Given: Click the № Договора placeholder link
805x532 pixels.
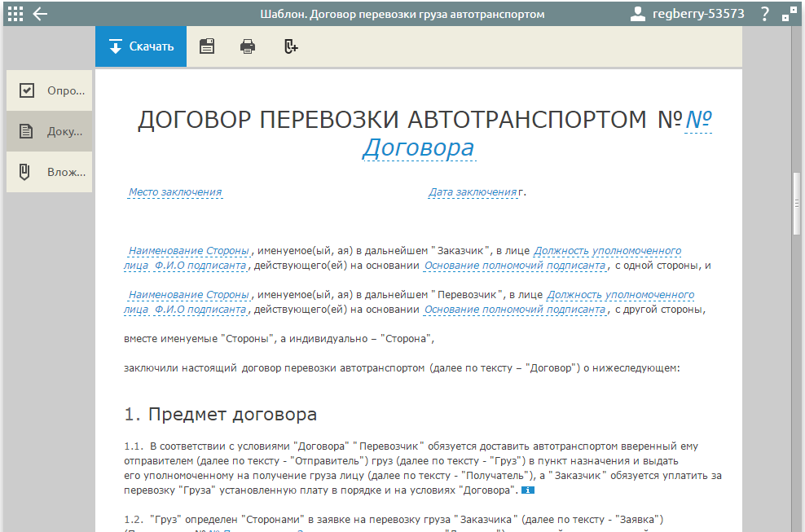Looking at the screenshot, I should [418, 147].
